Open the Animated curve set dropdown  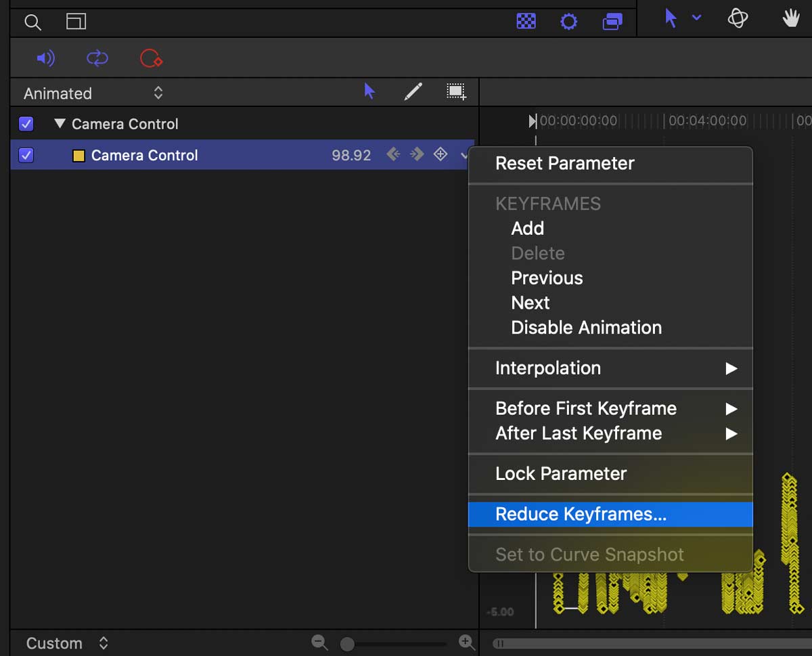click(x=93, y=93)
